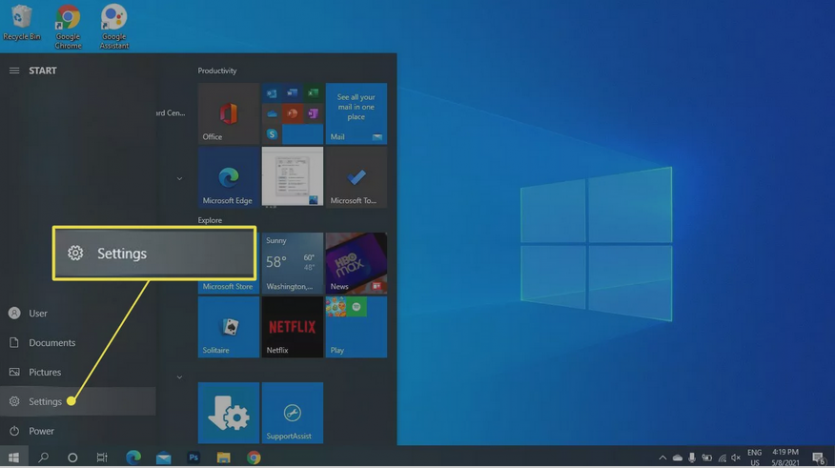Screen dimensions: 835x468
Task: Show hidden icons in system tray
Action: click(662, 457)
